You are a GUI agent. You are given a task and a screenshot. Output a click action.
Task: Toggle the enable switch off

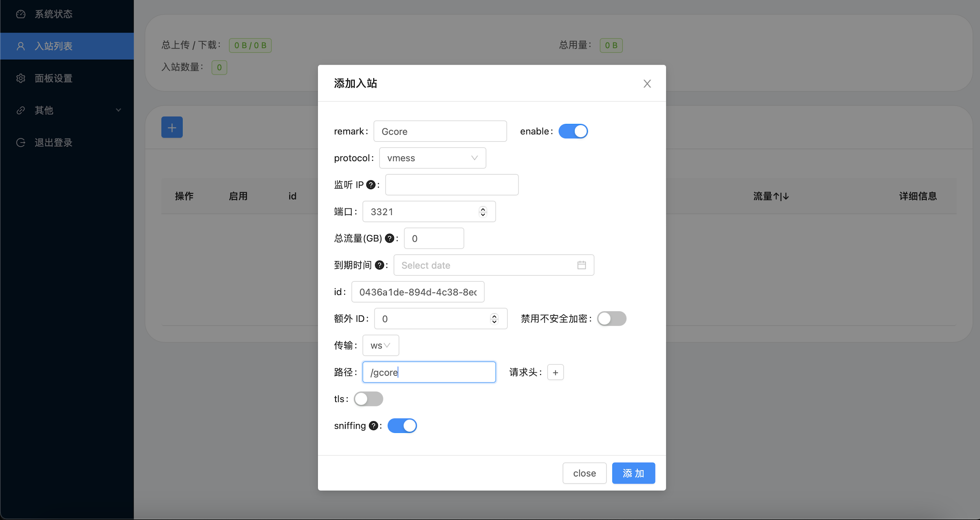coord(573,131)
